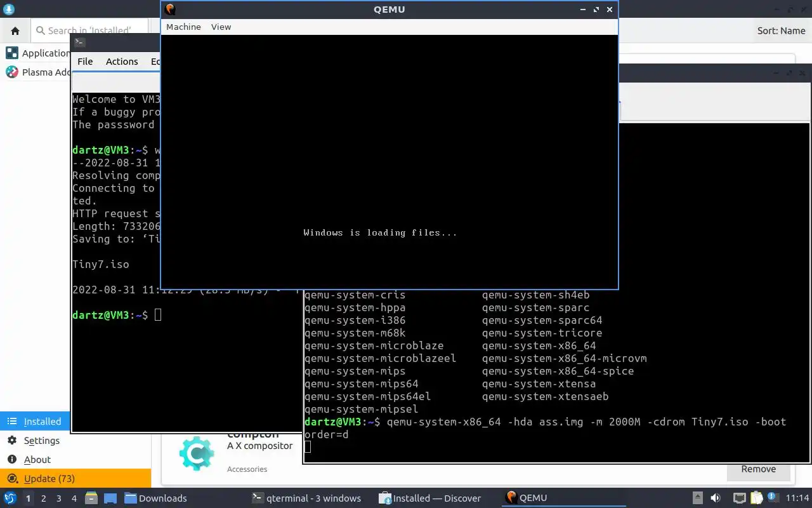Click 'qemu-system-hppa' in terminal output
Screen dimensions: 812x508
pos(355,307)
